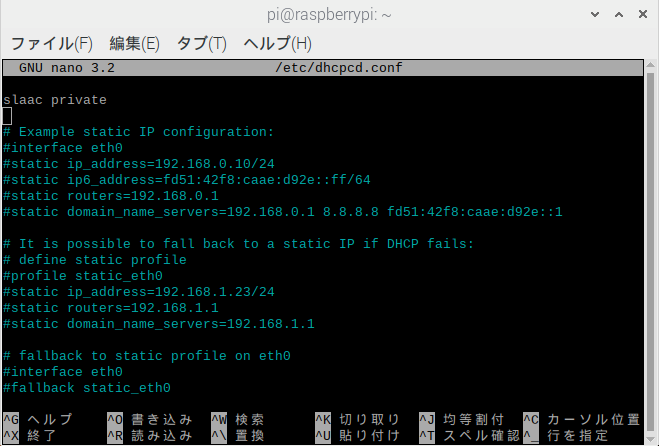Screen dimensions: 659x446
Task: Click 'GNU nano 3.2' header text
Action: [x=67, y=68]
